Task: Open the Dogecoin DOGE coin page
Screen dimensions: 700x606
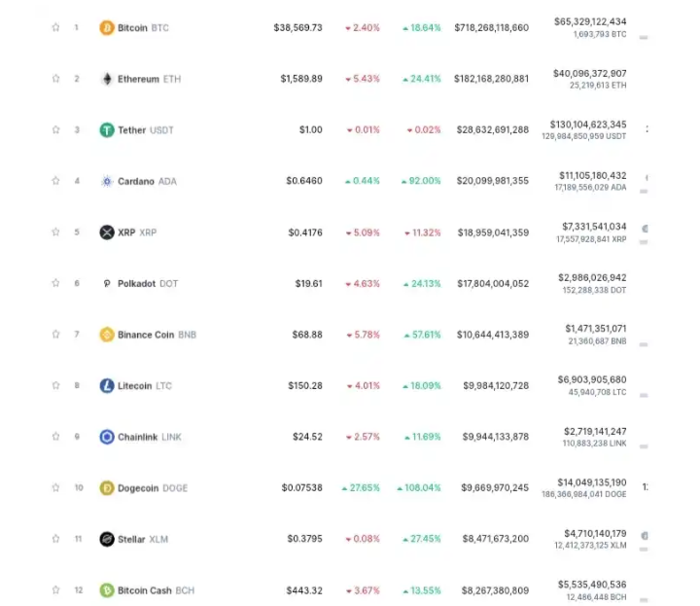Action: [153, 488]
